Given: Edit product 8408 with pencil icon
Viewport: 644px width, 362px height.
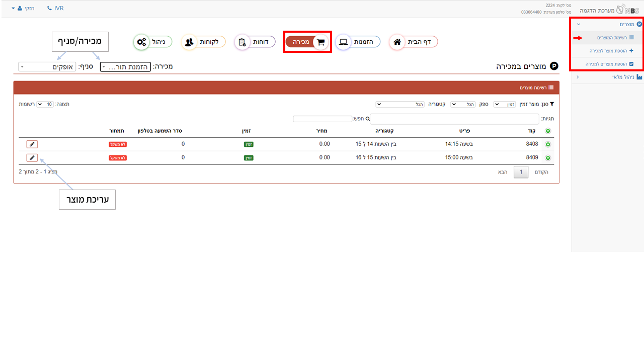Looking at the screenshot, I should 32,144.
